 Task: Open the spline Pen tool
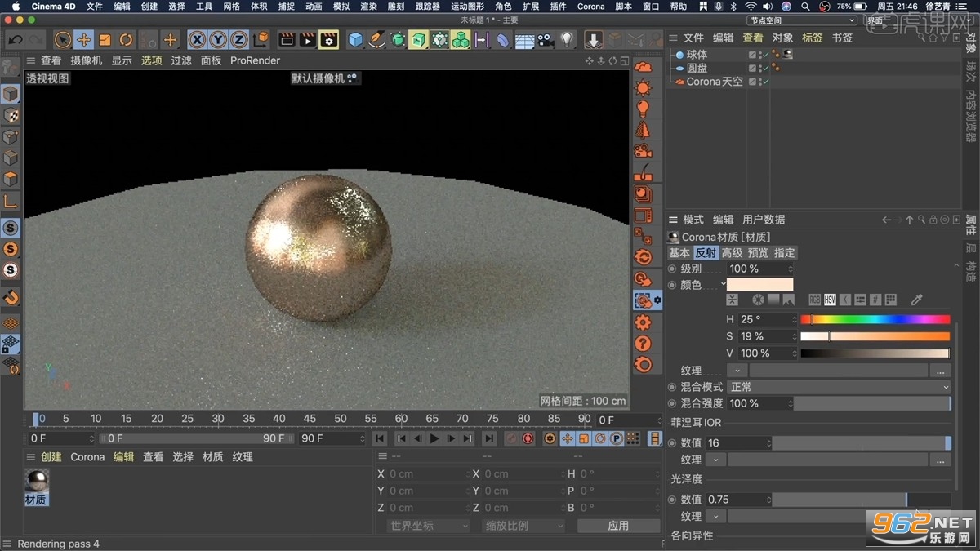click(376, 39)
